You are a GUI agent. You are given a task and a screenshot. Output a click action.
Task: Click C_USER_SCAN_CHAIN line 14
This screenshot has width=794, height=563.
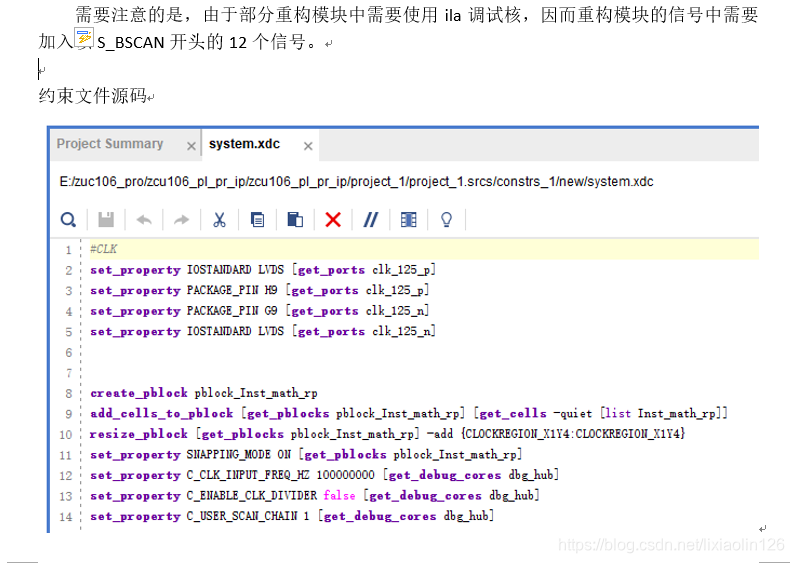point(292,516)
